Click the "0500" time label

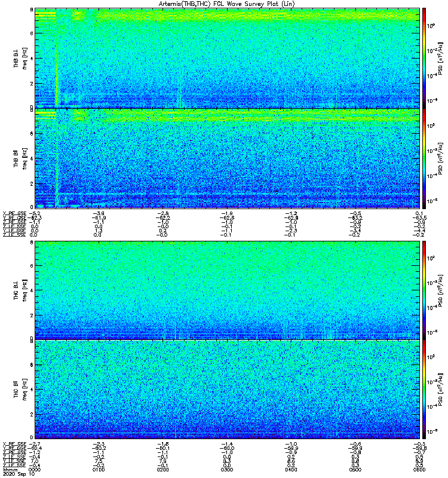click(355, 470)
